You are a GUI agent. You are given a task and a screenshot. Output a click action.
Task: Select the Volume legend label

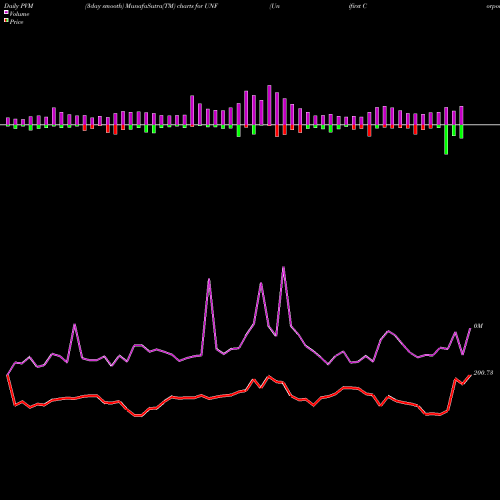(19, 14)
